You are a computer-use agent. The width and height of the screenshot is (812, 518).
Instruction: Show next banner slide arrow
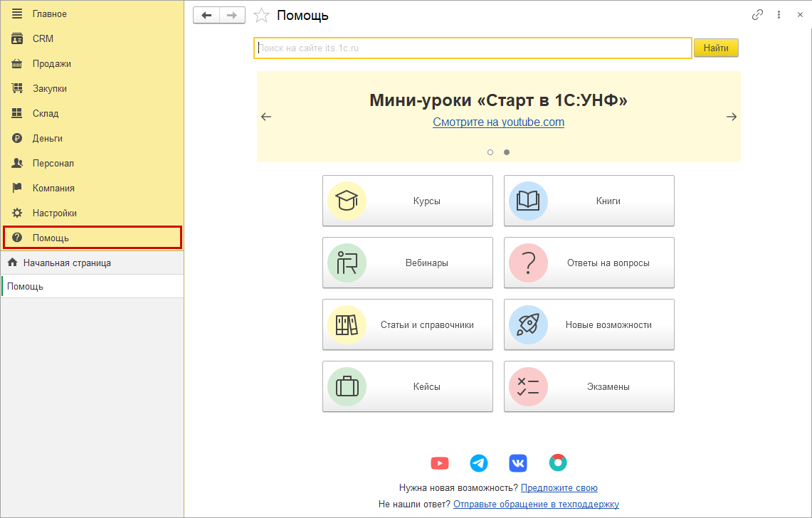tap(731, 117)
